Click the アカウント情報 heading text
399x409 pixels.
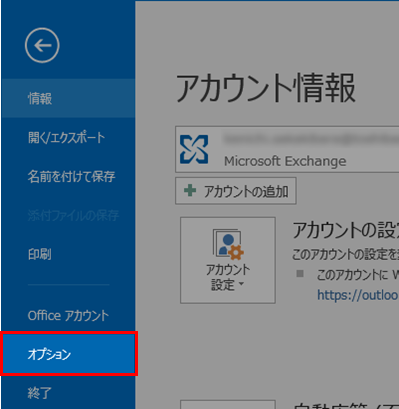(x=265, y=88)
